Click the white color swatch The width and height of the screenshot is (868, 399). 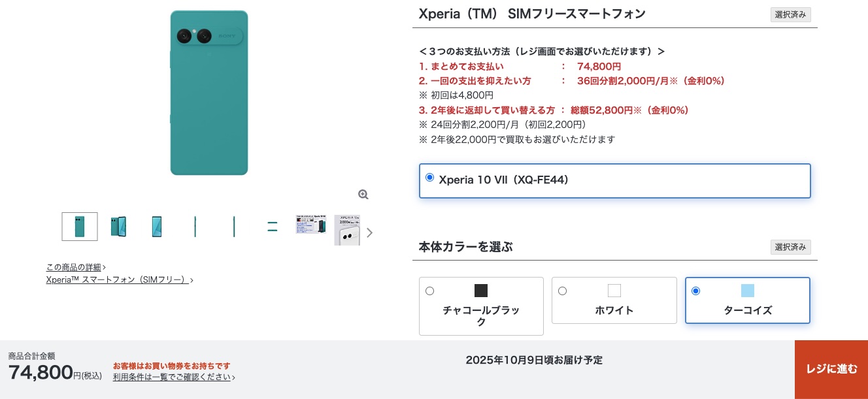(614, 291)
